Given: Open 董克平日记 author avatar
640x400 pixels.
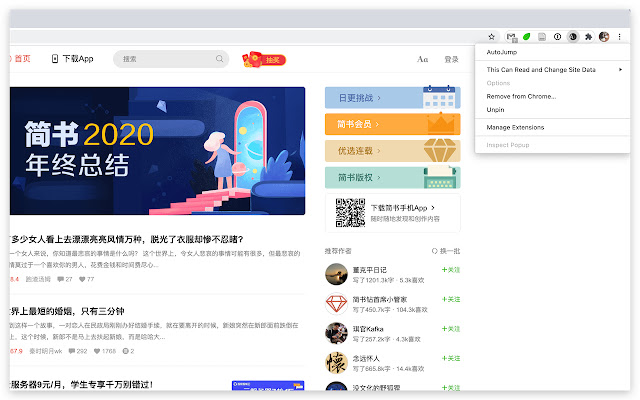Looking at the screenshot, I should [x=336, y=274].
